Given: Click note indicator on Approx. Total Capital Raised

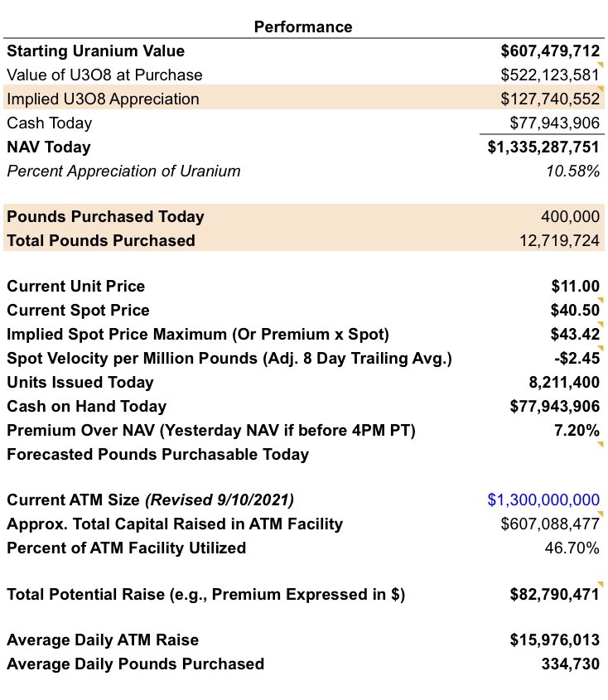Looking at the screenshot, I should [602, 514].
